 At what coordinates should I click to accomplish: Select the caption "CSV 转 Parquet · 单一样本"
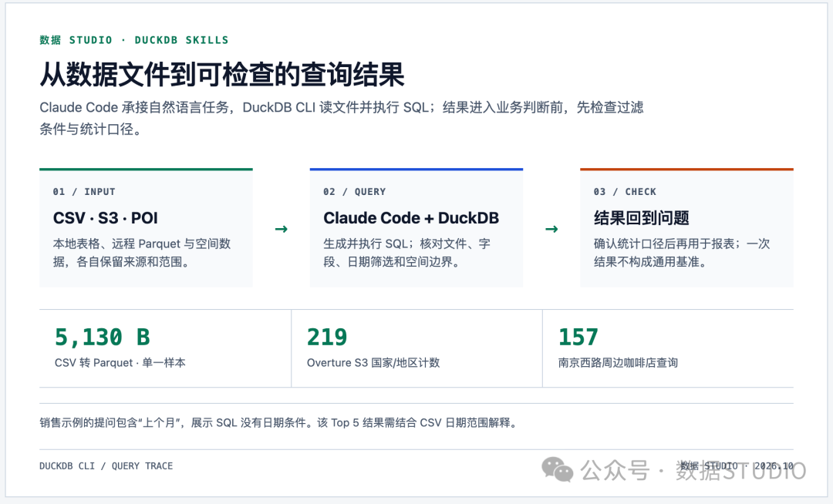click(120, 363)
